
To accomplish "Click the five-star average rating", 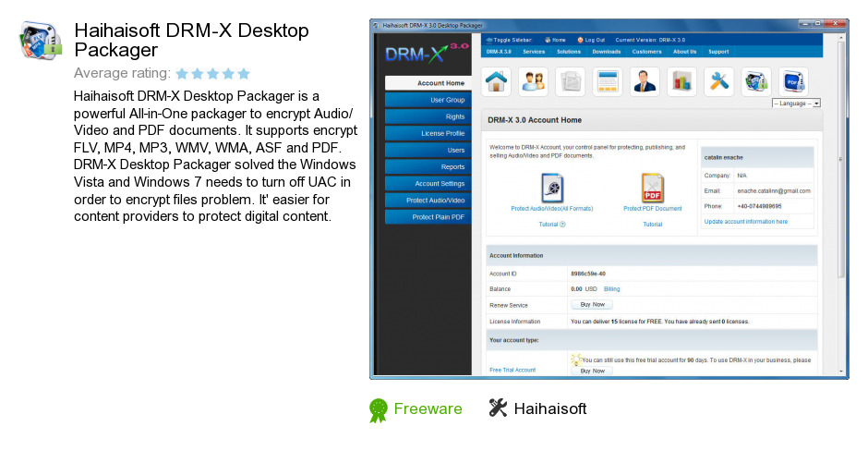I will [x=213, y=74].
